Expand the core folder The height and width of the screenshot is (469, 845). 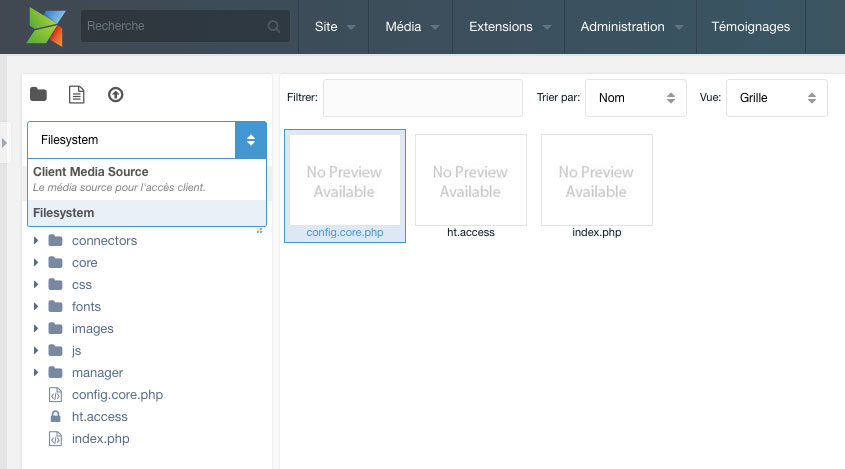pyautogui.click(x=36, y=263)
